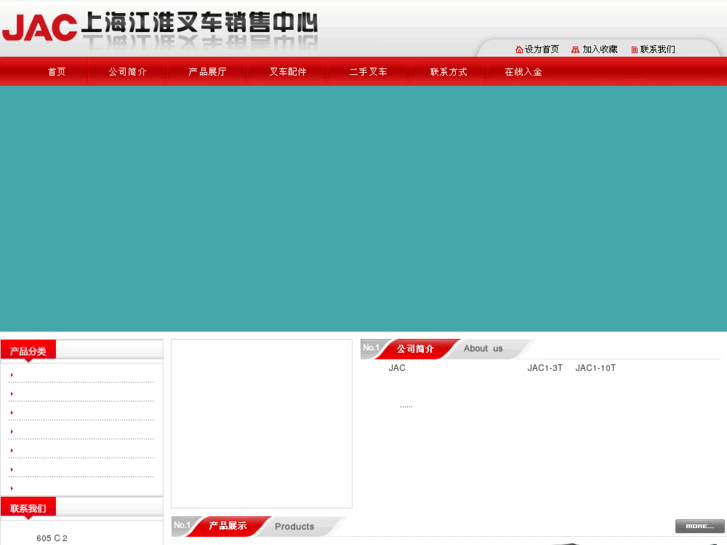Click the gray MORE... button

tap(700, 526)
